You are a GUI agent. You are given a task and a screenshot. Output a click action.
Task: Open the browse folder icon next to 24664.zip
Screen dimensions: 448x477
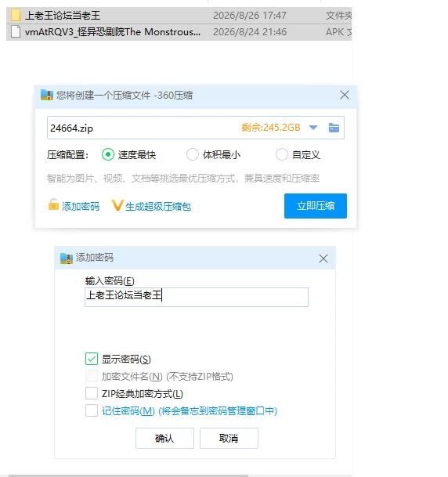click(334, 128)
